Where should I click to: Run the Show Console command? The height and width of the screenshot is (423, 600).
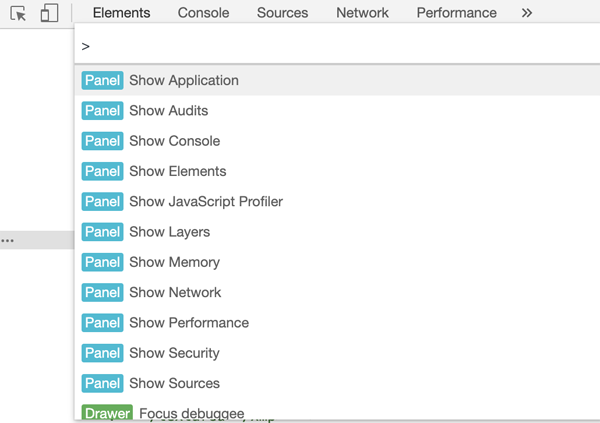174,141
